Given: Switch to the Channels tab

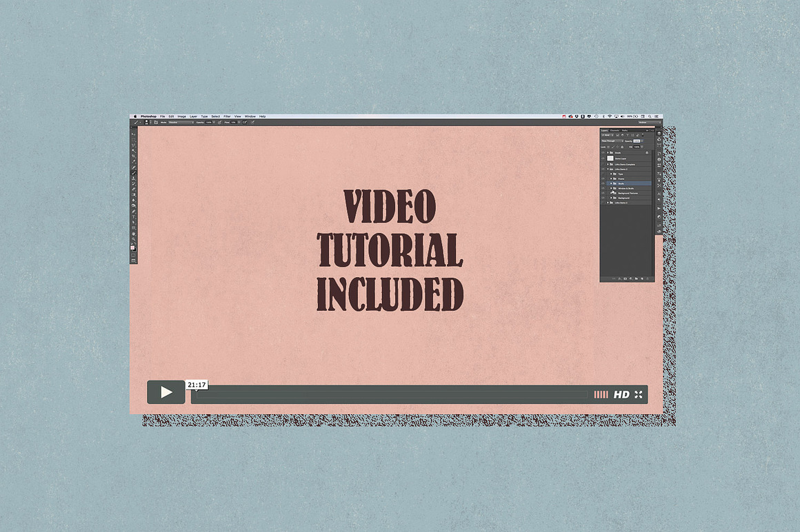Looking at the screenshot, I should click(x=614, y=130).
